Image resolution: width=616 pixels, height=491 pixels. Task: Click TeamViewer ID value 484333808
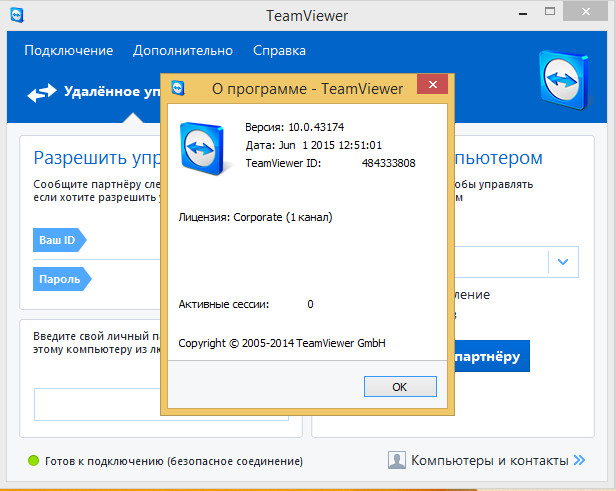(389, 163)
